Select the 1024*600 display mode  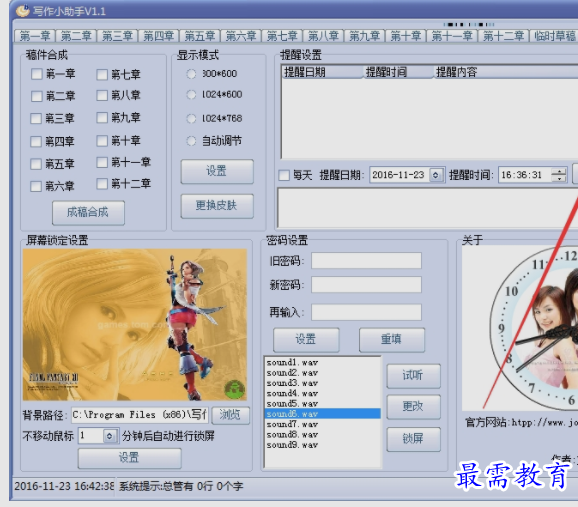[x=191, y=95]
